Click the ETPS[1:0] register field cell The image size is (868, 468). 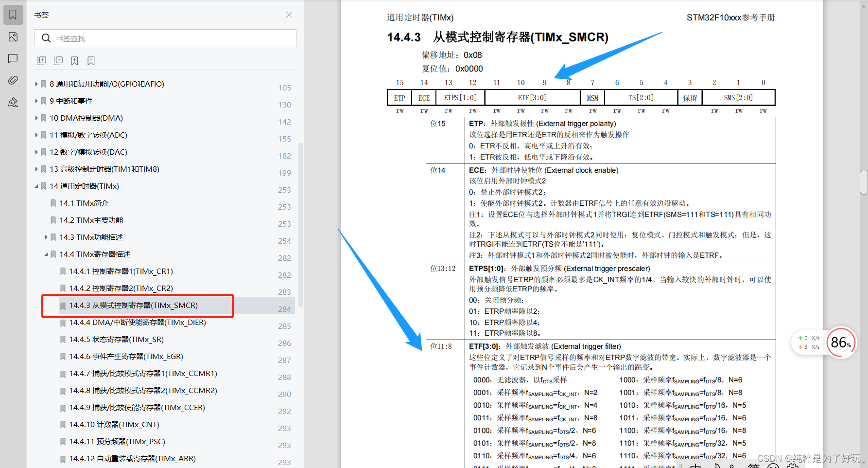point(460,98)
